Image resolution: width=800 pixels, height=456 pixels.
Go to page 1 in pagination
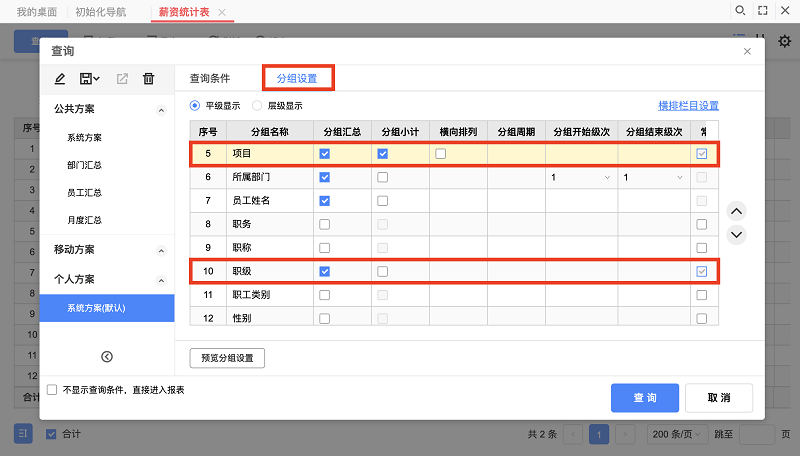tap(599, 435)
